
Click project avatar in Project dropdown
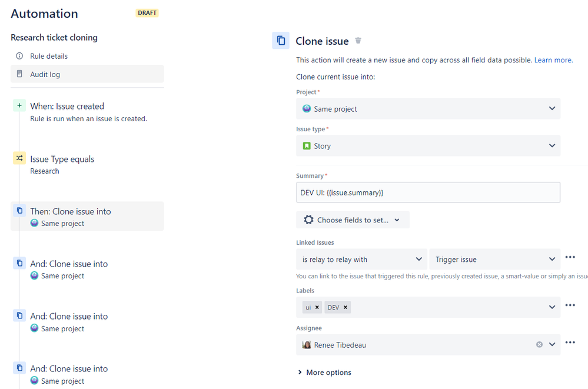click(x=307, y=108)
